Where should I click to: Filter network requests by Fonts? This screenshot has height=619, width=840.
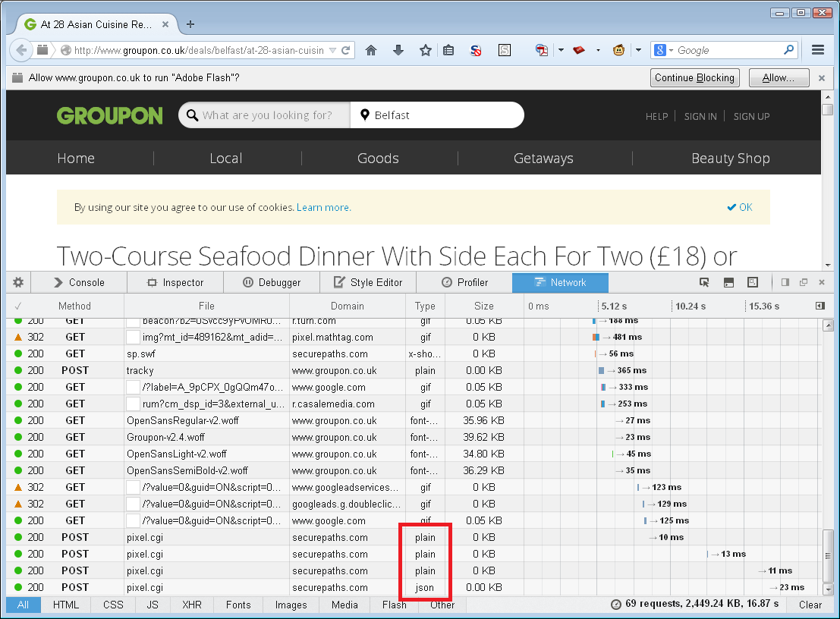point(238,605)
